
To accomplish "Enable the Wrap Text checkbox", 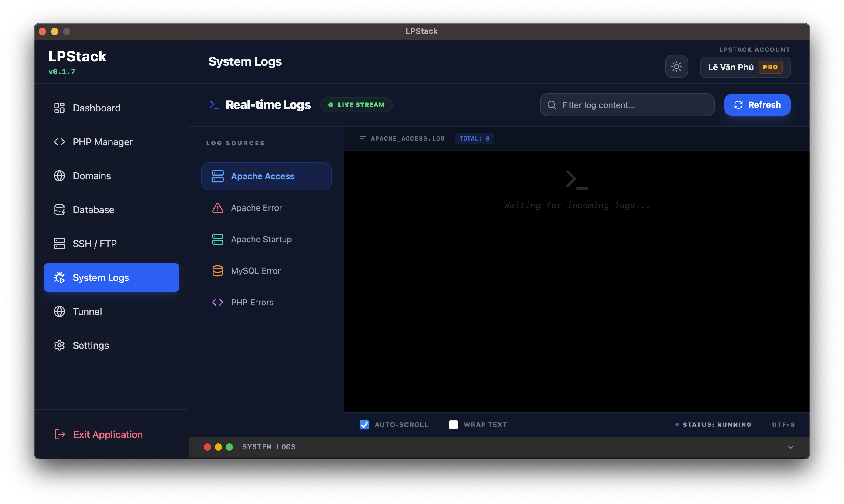I will pyautogui.click(x=454, y=424).
